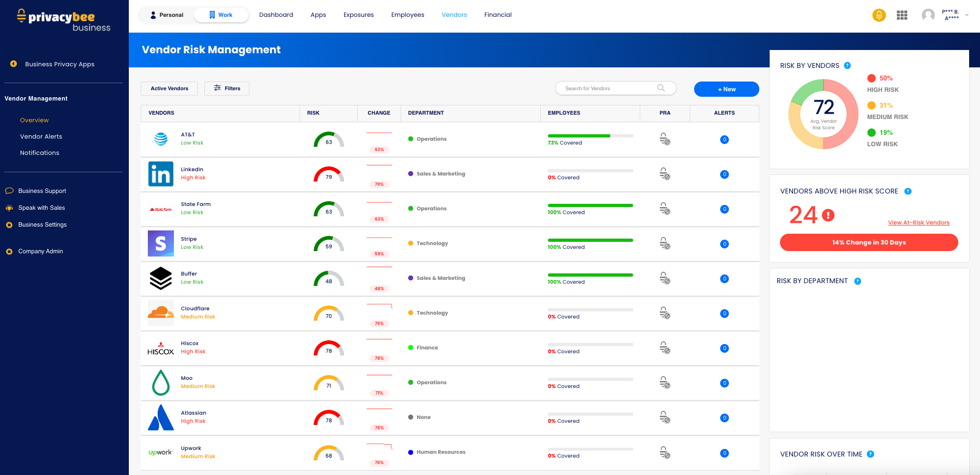The height and width of the screenshot is (475, 980).
Task: Open Vendor Alerts in the sidebar
Action: click(x=41, y=136)
